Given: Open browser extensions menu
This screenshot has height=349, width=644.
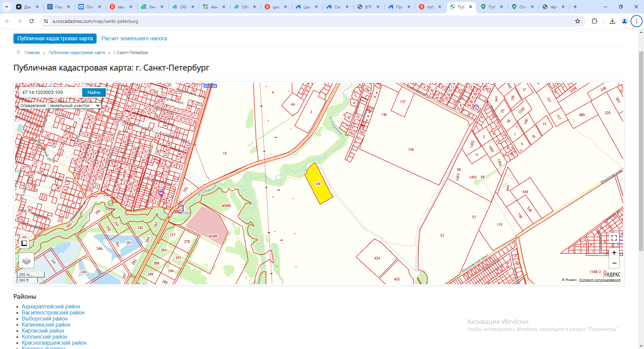Looking at the screenshot, I should point(594,21).
